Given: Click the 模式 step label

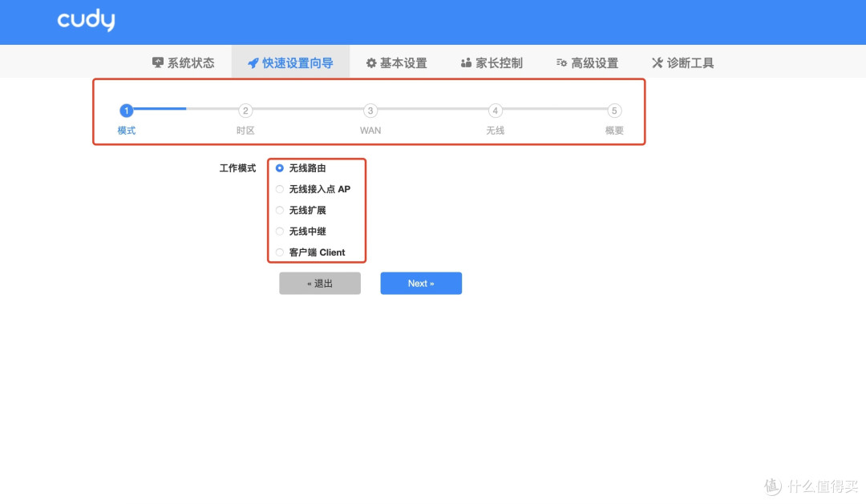Looking at the screenshot, I should pyautogui.click(x=127, y=131).
